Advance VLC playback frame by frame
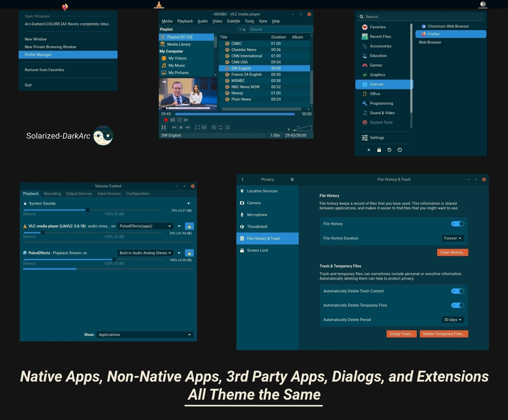The image size is (508, 420). 186,120
